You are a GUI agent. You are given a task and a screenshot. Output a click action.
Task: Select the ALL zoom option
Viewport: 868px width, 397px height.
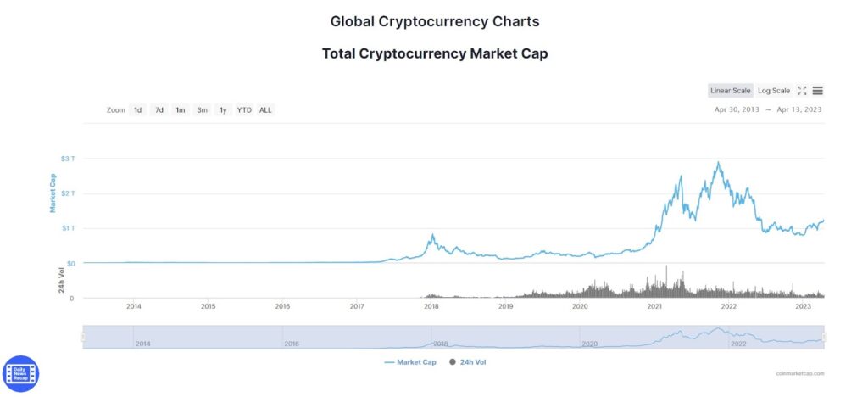point(265,110)
